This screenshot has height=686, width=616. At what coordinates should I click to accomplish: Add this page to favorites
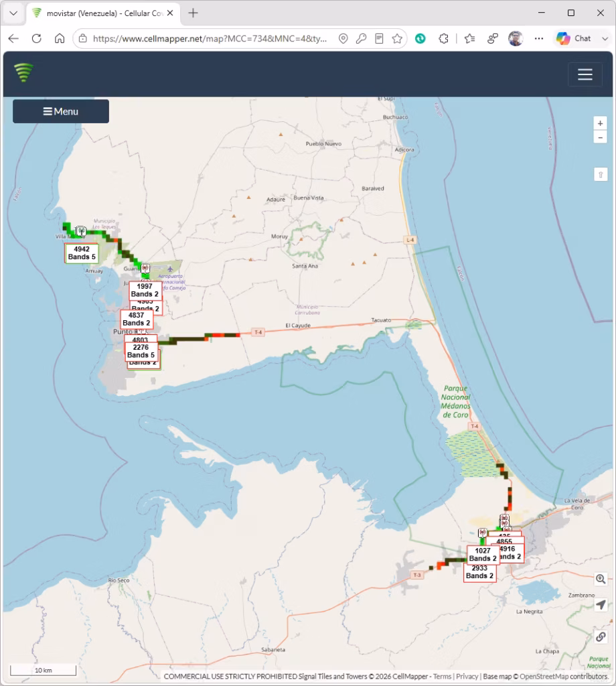[397, 38]
